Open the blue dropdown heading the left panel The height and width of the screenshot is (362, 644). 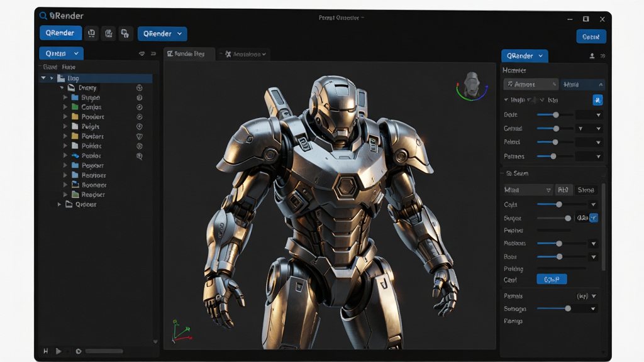tap(61, 53)
